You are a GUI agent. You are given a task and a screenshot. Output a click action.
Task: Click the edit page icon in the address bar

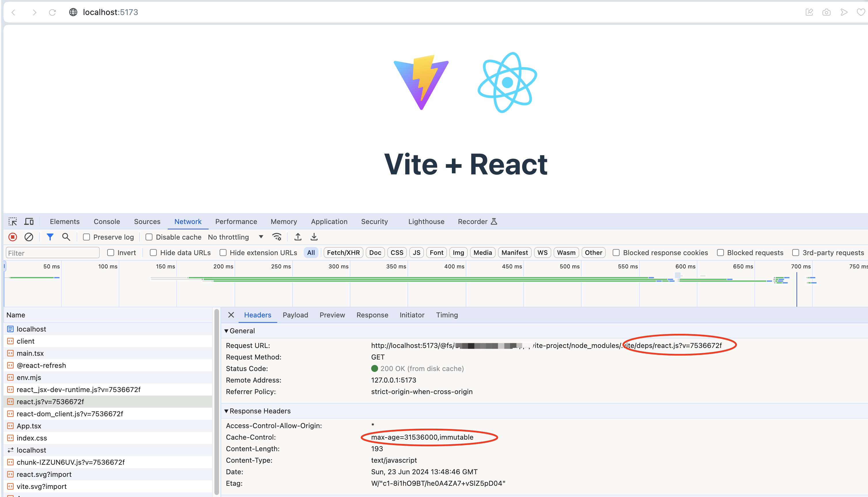coord(809,12)
